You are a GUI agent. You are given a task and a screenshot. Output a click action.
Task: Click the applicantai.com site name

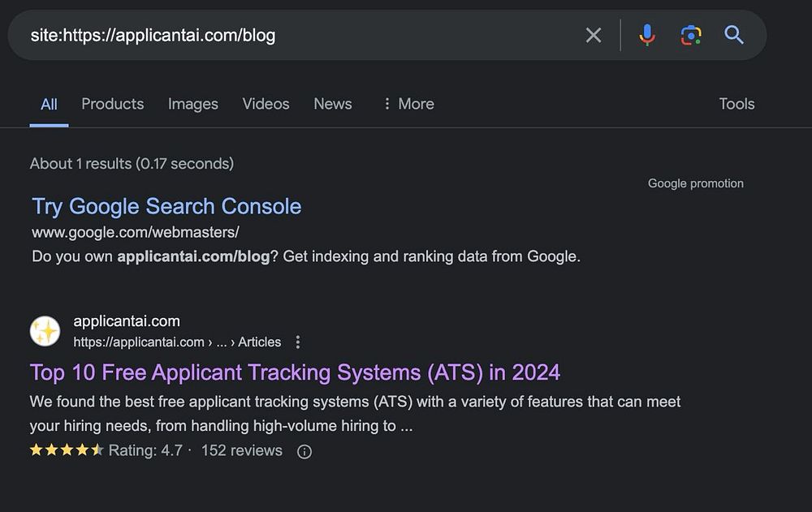click(127, 321)
